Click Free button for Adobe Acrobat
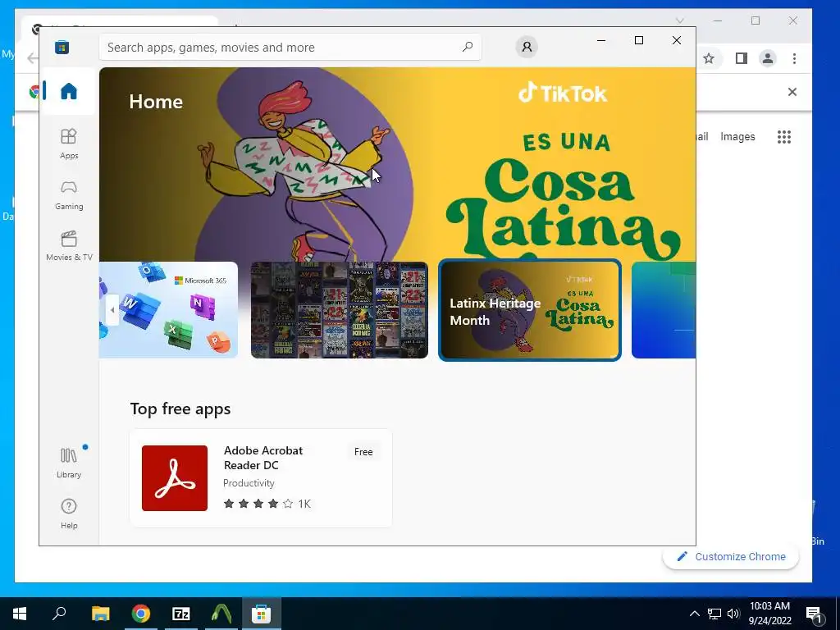This screenshot has width=840, height=630. point(363,452)
